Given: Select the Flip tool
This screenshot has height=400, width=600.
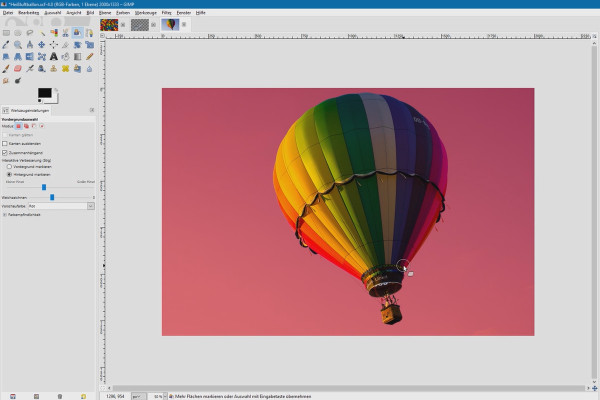Looking at the screenshot, I should click(x=30, y=57).
